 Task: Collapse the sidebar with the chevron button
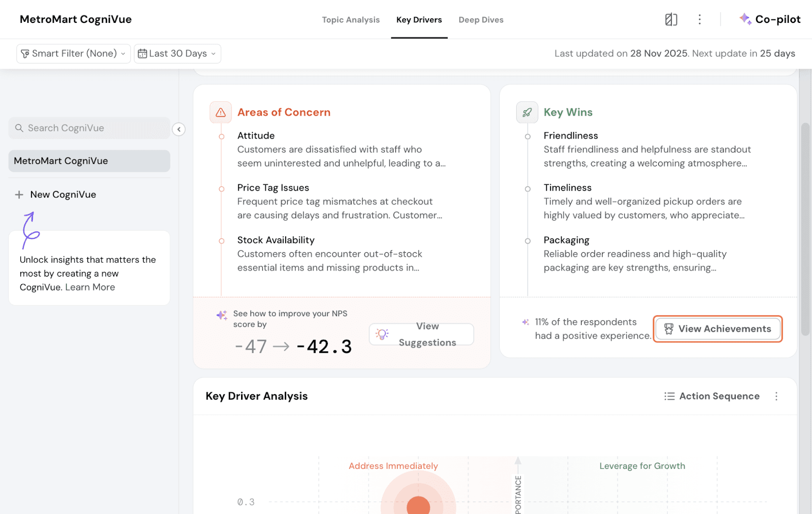[x=179, y=129]
